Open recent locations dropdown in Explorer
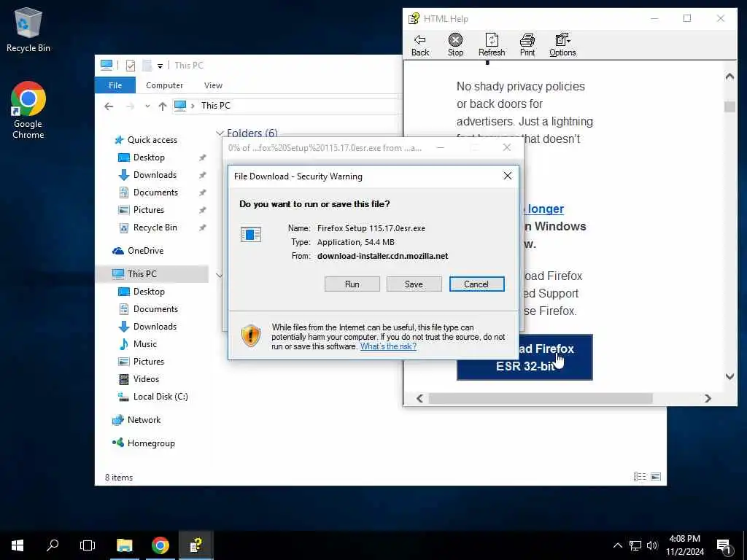747x560 pixels. click(147, 106)
